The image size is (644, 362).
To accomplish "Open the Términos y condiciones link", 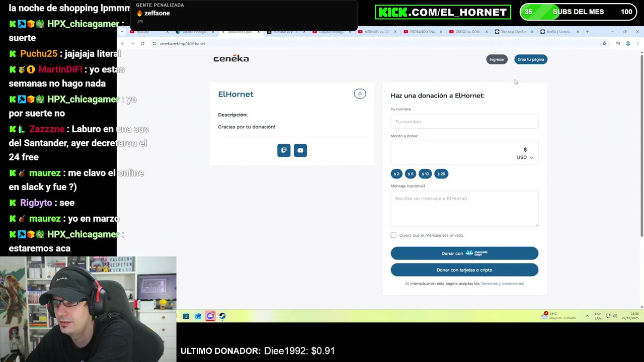I will [502, 284].
